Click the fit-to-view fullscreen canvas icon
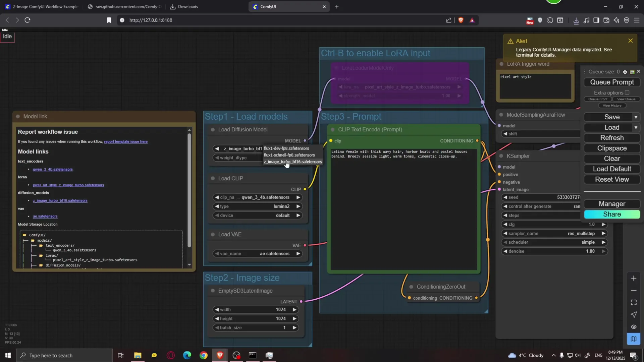Viewport: 644px width, 362px height. point(634,302)
